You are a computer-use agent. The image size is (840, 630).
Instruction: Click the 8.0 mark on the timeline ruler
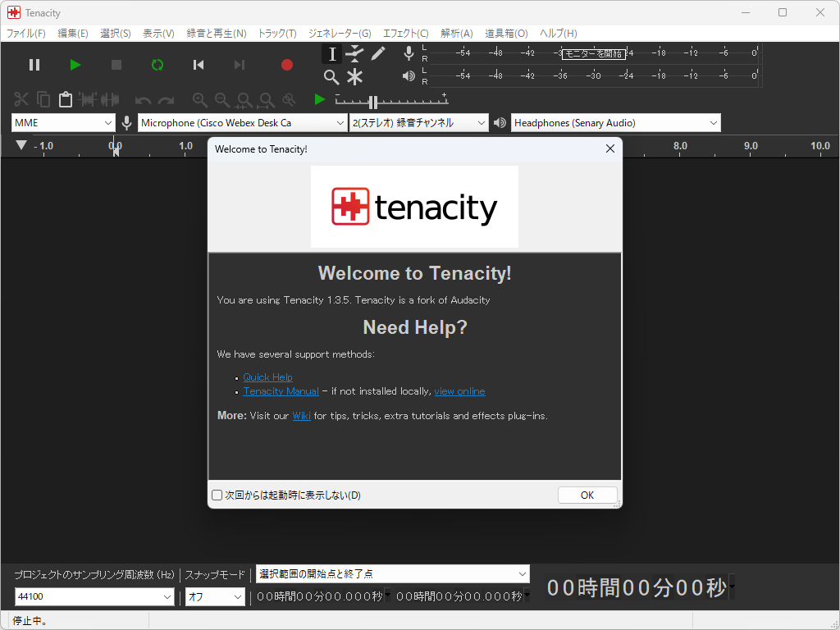[x=680, y=146]
